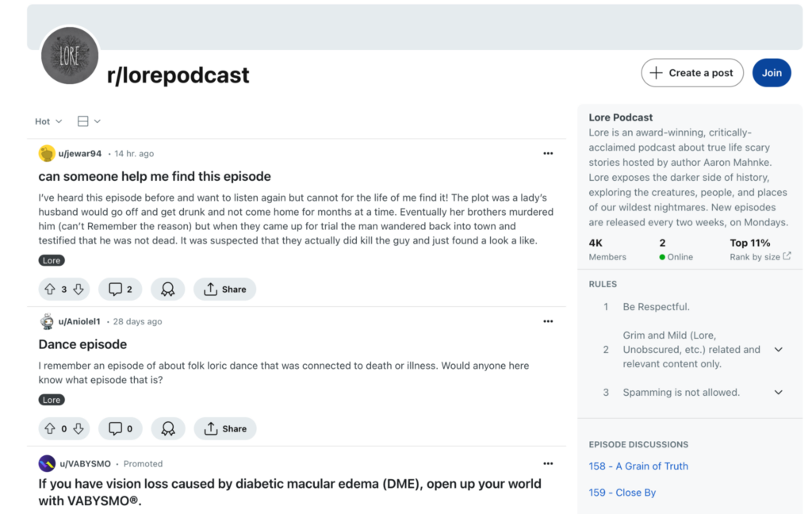The height and width of the screenshot is (514, 812).
Task: Open the overflow menu on the VABYSMO promoted post
Action: pyautogui.click(x=548, y=464)
